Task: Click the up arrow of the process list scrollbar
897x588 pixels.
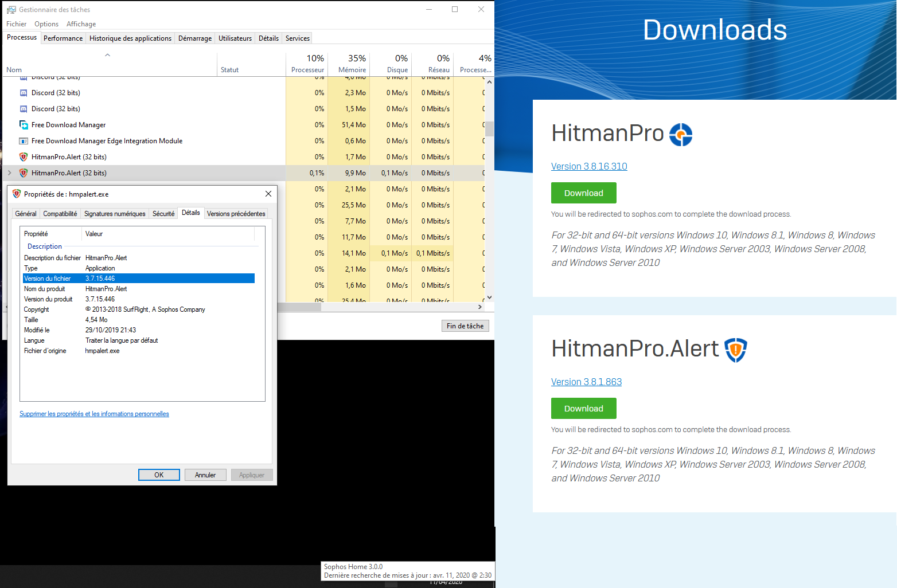Action: pos(489,81)
